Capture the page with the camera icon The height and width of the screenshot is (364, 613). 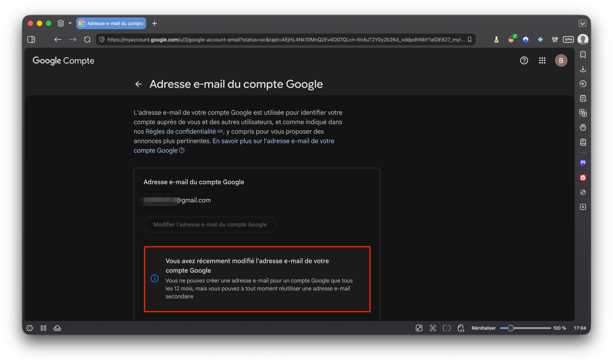[x=433, y=328]
